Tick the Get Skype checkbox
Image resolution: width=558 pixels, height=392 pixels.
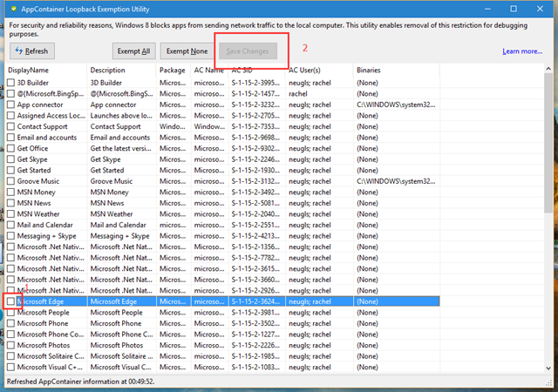click(10, 159)
